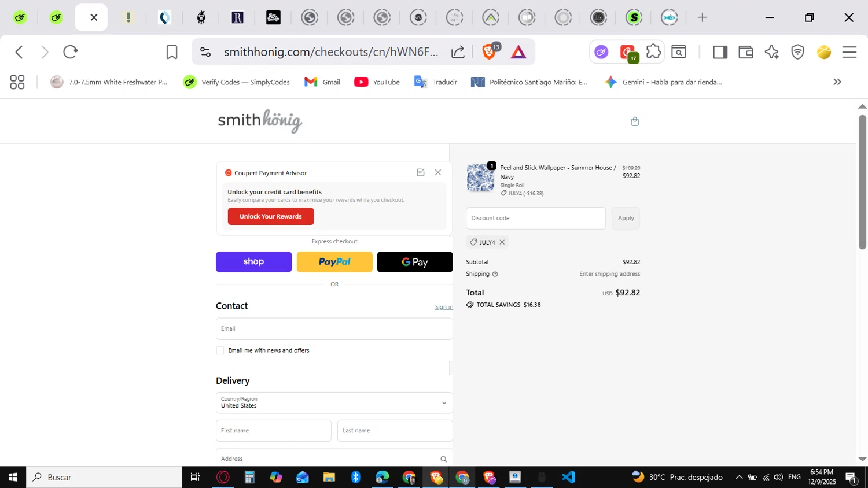Open Bluetooth icon on taskbar
The height and width of the screenshot is (488, 868).
356,477
